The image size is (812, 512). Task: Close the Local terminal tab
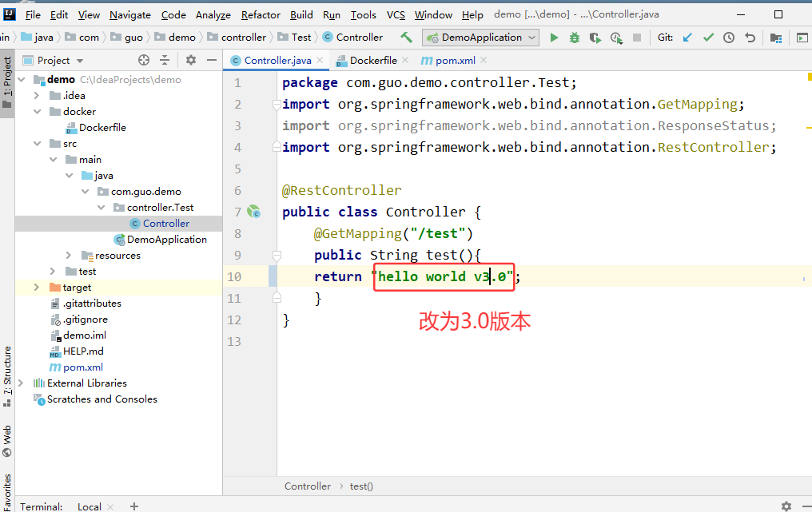110,507
